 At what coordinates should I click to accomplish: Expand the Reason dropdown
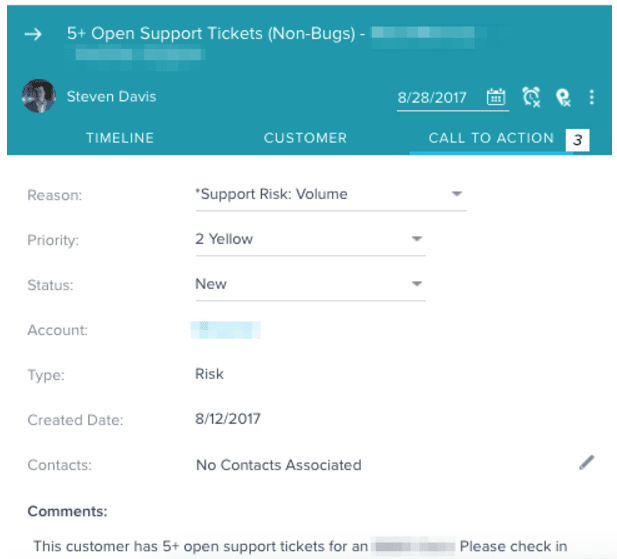point(456,194)
